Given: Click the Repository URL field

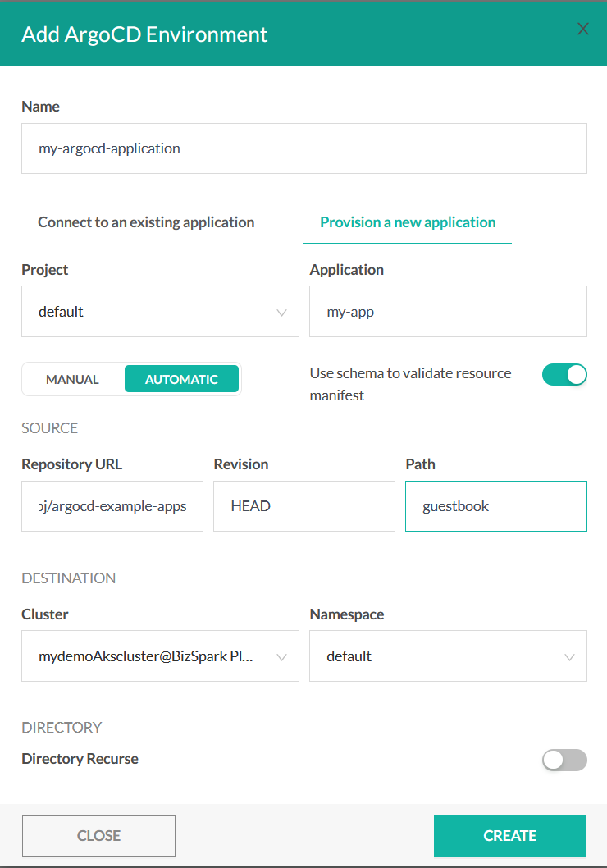Looking at the screenshot, I should [x=112, y=506].
